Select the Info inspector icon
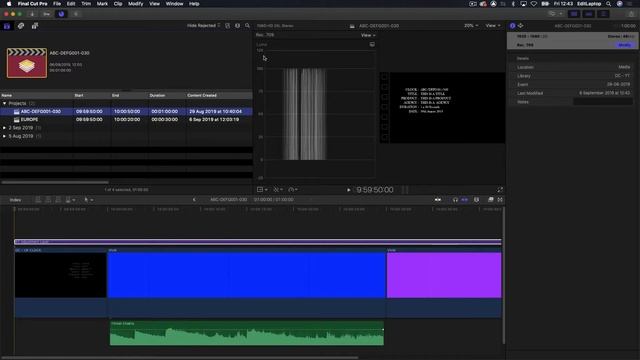Image resolution: width=640 pixels, height=360 pixels. pyautogui.click(x=513, y=26)
